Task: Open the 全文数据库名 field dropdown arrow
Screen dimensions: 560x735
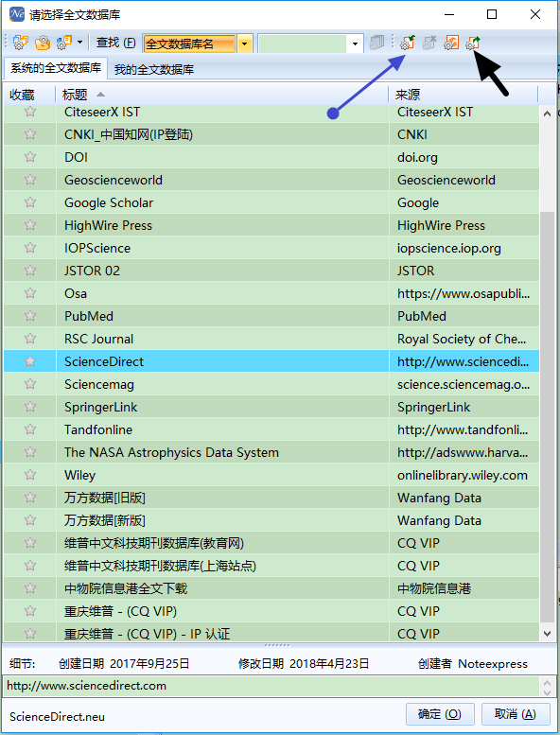Action: (x=245, y=44)
